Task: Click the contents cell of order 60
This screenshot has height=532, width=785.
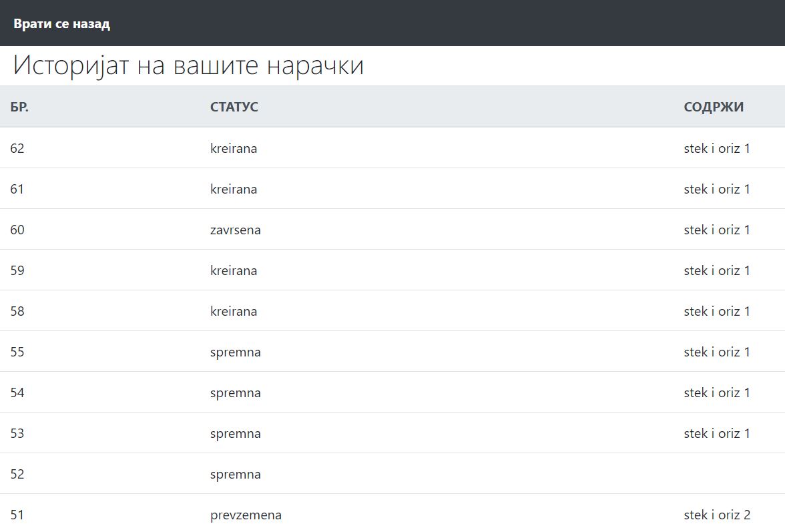Action: point(716,230)
